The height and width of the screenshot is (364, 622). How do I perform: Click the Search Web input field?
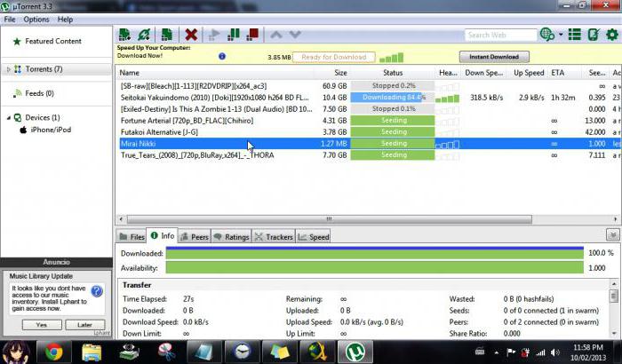500,35
